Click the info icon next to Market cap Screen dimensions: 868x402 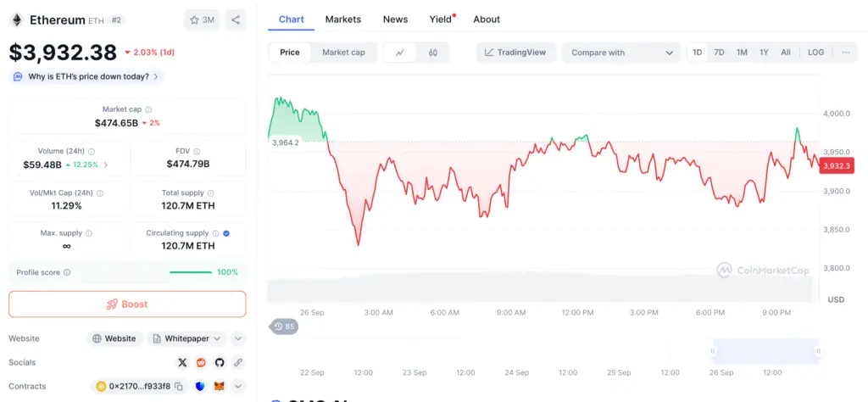pos(148,109)
